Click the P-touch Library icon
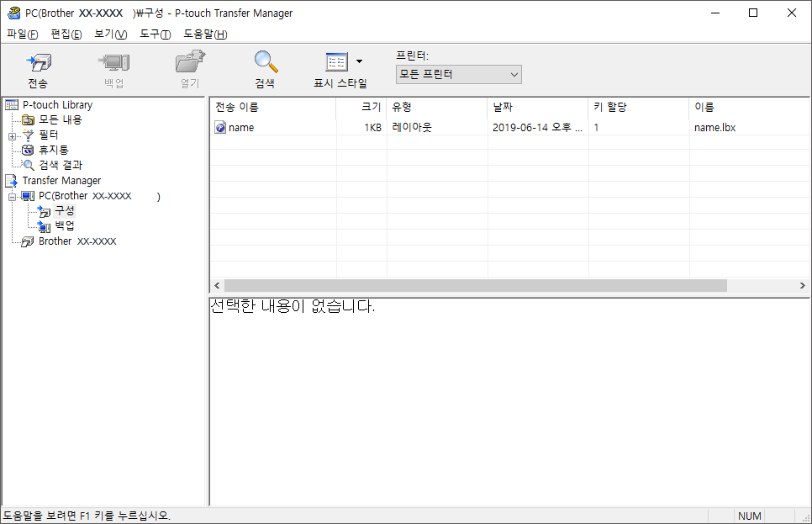 [12, 105]
